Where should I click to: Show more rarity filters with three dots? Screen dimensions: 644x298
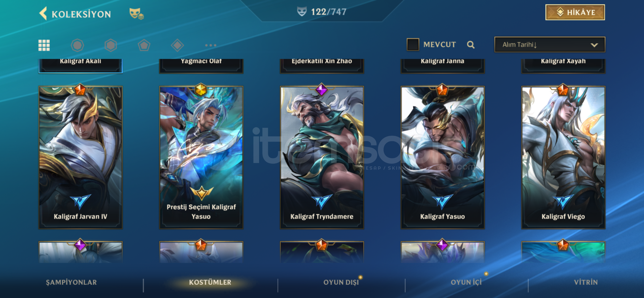click(211, 45)
